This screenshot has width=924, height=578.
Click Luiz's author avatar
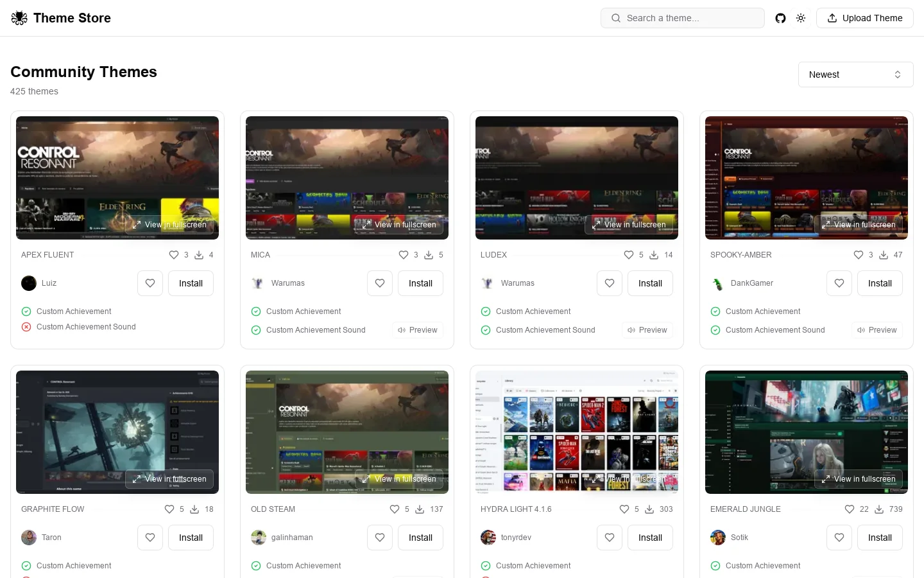click(29, 283)
